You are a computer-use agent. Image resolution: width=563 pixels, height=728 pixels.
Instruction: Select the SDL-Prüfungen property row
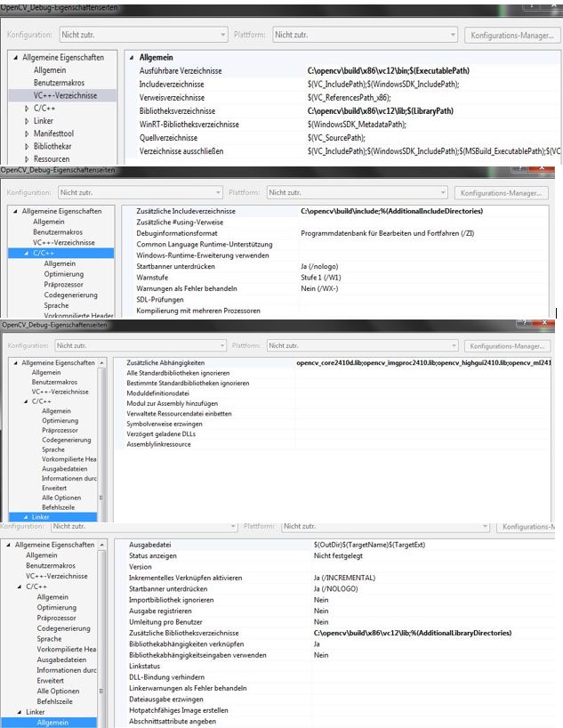click(x=335, y=300)
